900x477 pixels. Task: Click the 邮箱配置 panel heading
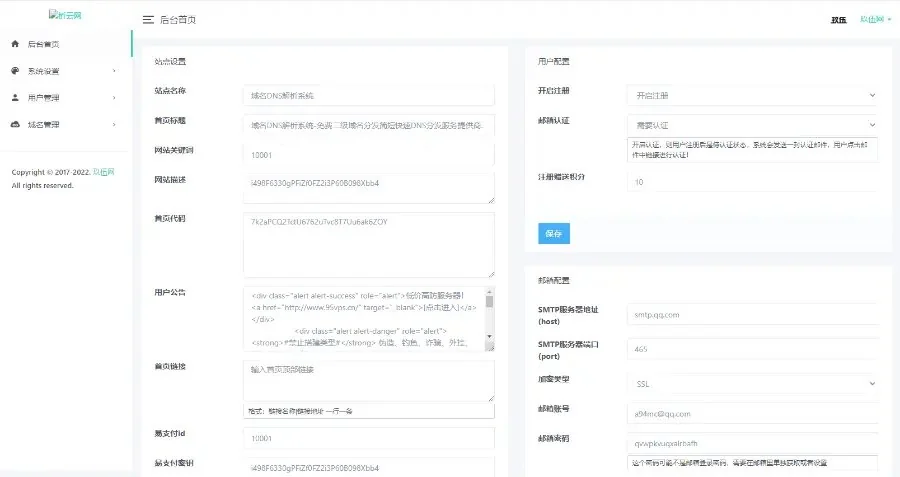coord(554,280)
